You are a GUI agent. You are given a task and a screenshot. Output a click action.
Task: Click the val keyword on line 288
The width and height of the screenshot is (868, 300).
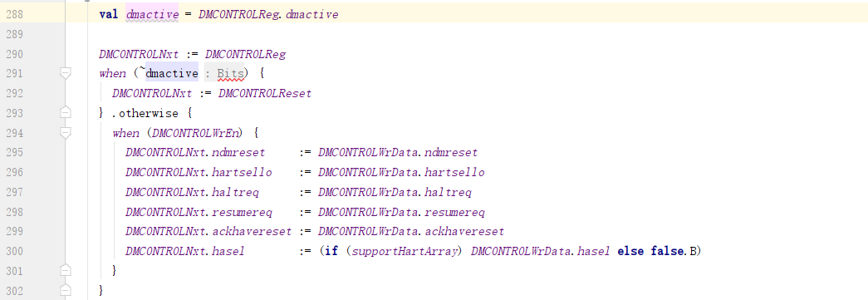109,14
